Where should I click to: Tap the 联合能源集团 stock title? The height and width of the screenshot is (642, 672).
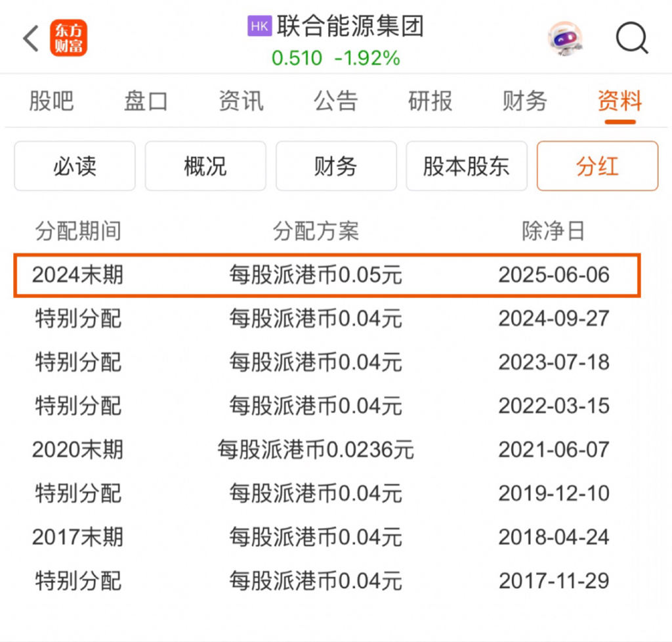350,26
